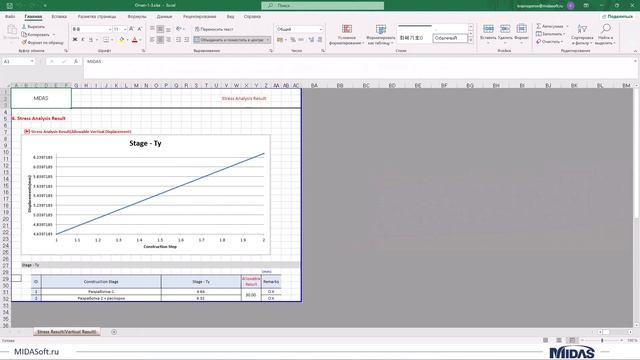Align cell text right
The height and width of the screenshot is (360, 640).
(x=169, y=40)
